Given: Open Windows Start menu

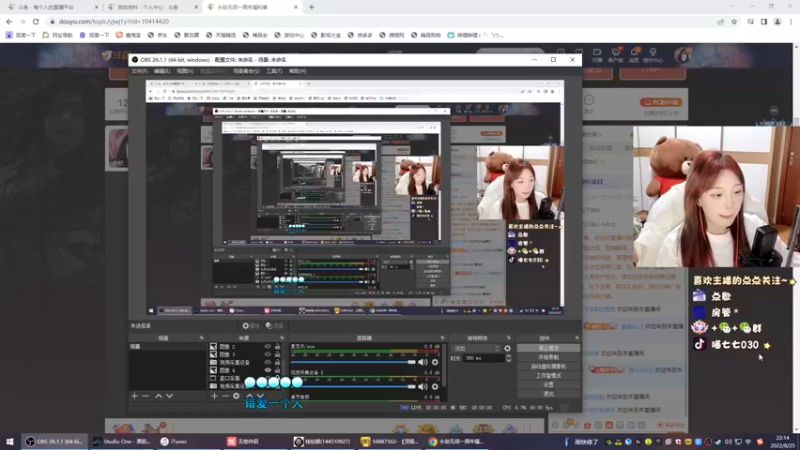Looking at the screenshot, I should 10,441.
